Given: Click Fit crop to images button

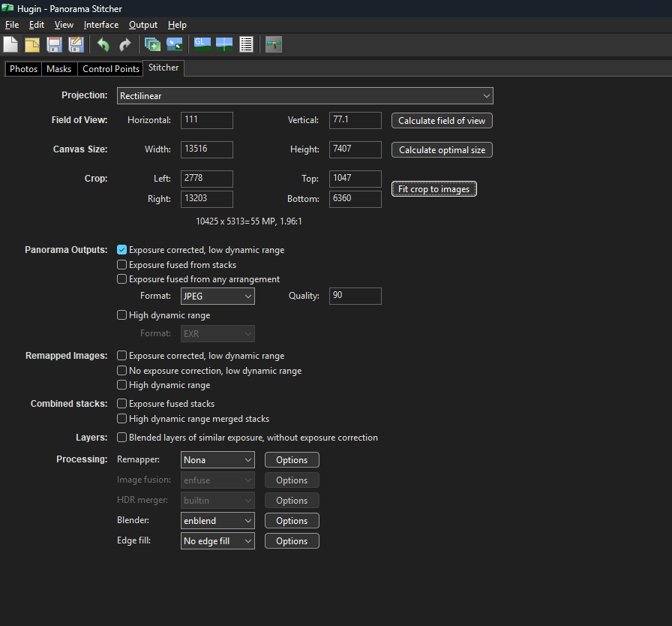Looking at the screenshot, I should [433, 189].
